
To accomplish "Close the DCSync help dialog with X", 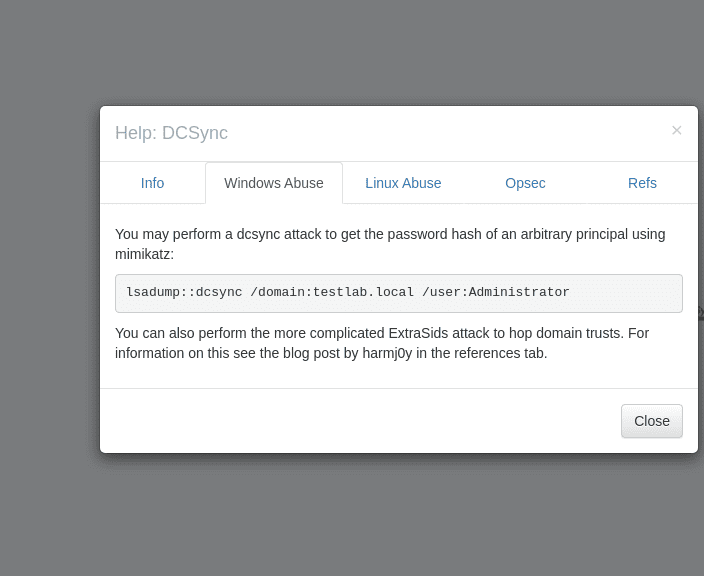I will [x=676, y=130].
